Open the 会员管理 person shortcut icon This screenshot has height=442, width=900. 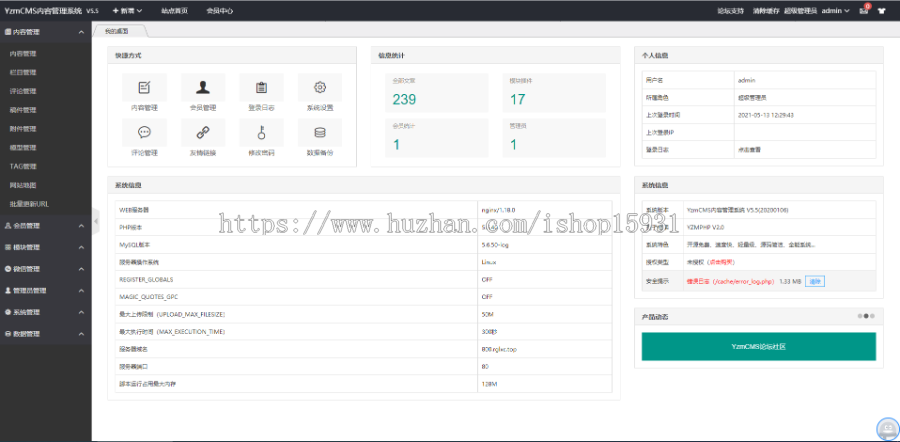click(x=203, y=88)
